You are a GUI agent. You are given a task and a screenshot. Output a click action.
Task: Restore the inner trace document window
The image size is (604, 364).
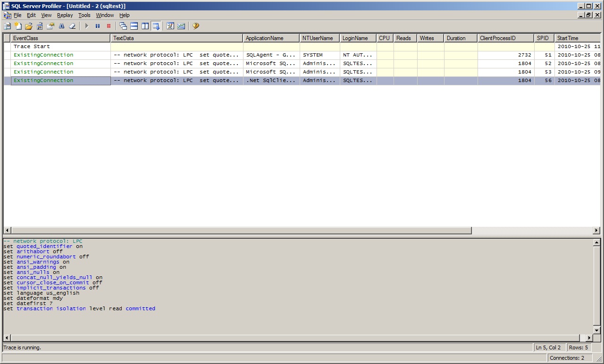588,15
